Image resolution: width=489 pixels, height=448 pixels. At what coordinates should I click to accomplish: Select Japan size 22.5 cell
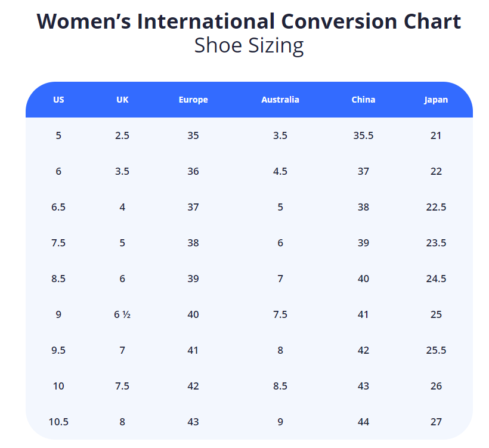(x=436, y=207)
